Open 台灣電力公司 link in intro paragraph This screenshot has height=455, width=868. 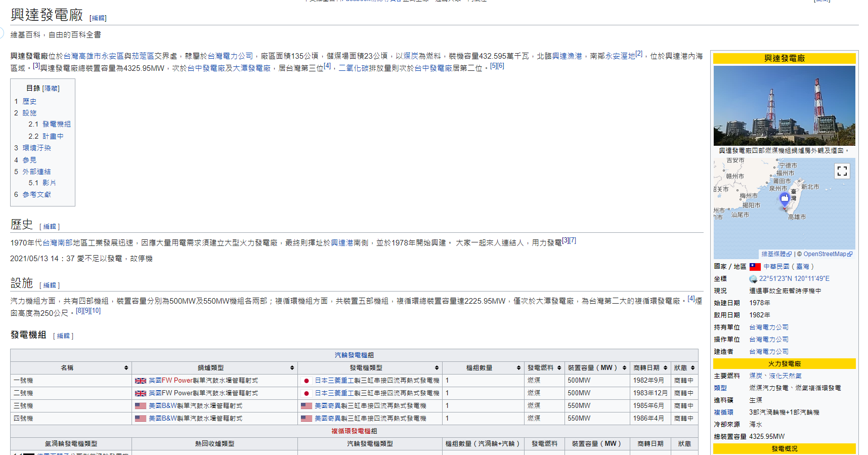pos(230,56)
